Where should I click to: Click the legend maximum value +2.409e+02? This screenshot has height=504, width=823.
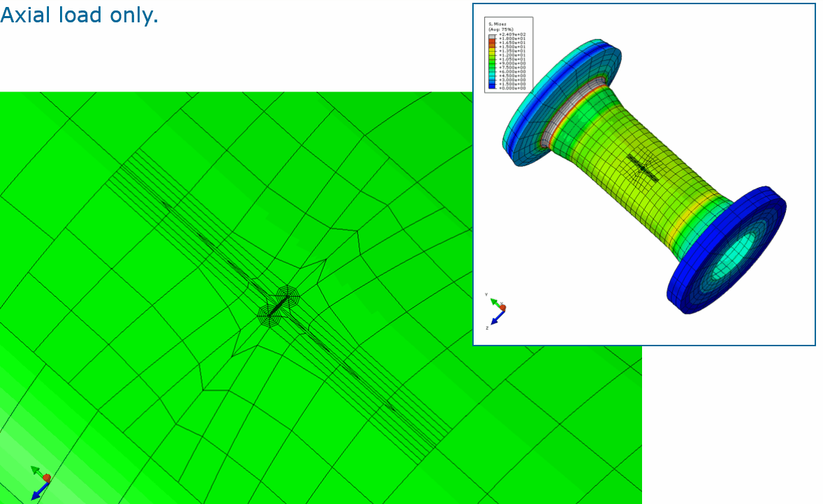[511, 34]
